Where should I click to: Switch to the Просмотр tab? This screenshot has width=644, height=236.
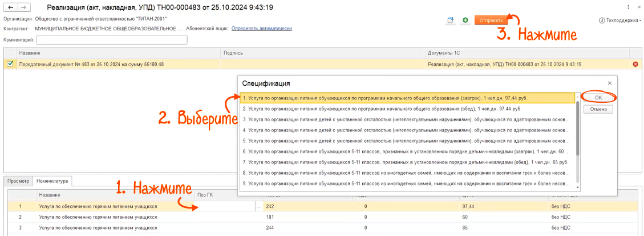[18, 181]
